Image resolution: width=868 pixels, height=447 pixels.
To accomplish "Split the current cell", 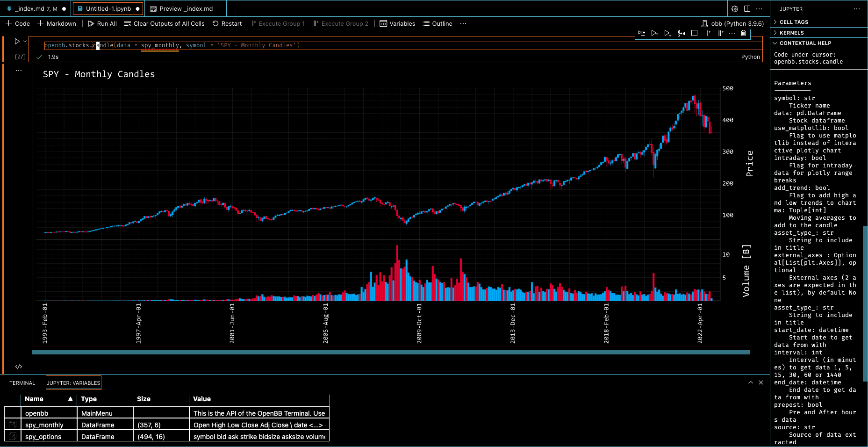I will [694, 33].
